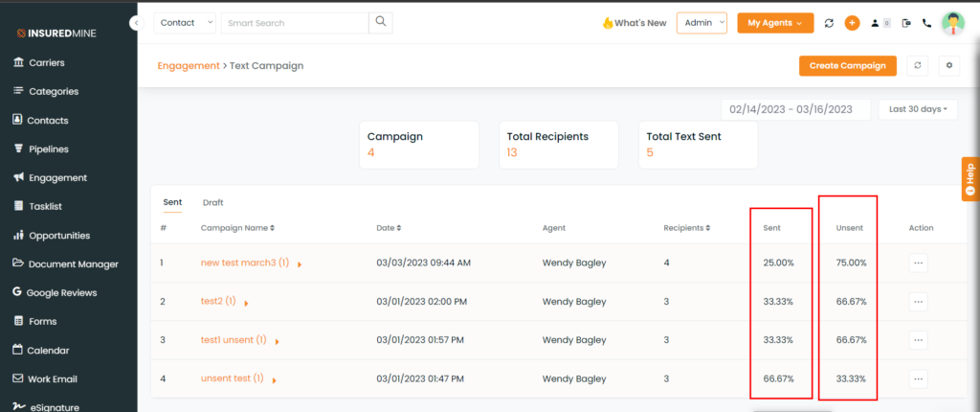The image size is (980, 412).
Task: Open actions menu for unsent test row
Action: pyautogui.click(x=918, y=378)
